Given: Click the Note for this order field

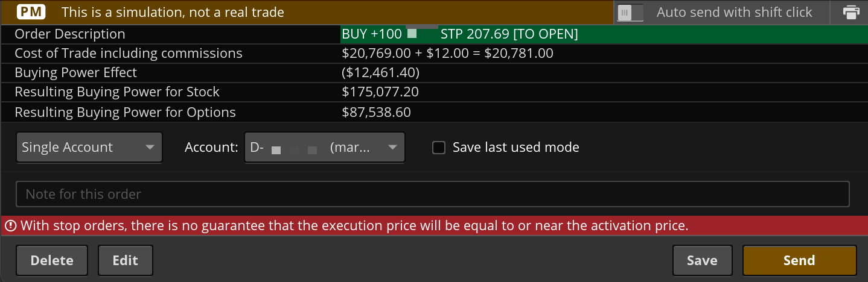Looking at the screenshot, I should pyautogui.click(x=432, y=194).
